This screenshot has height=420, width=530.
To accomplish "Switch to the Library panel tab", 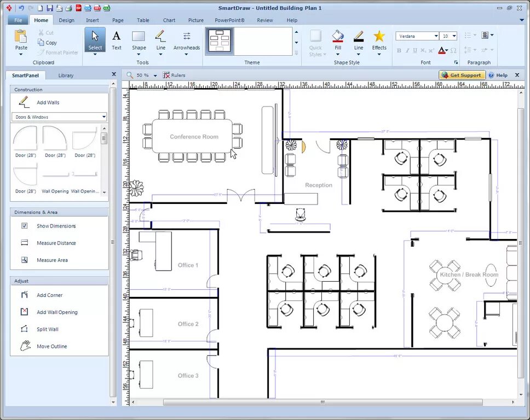I will [66, 75].
